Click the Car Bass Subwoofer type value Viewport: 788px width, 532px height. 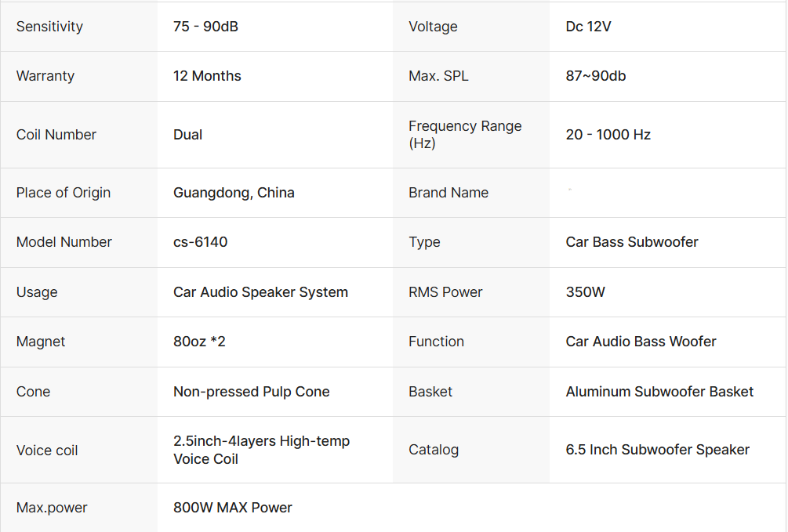(631, 242)
